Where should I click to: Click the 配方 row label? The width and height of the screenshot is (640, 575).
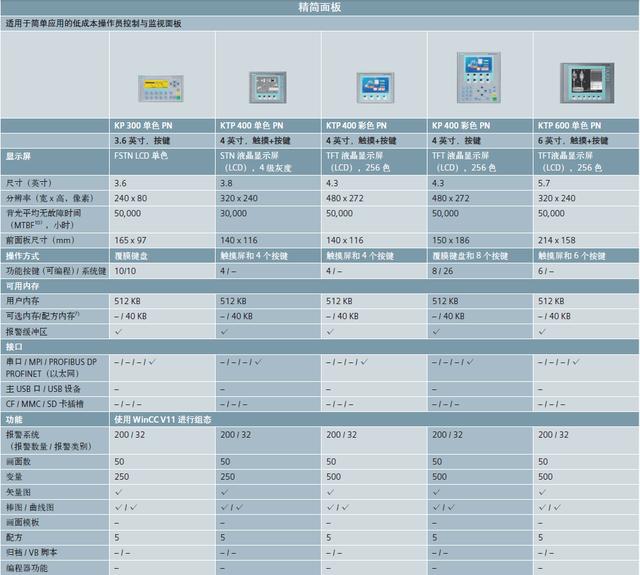(x=14, y=537)
